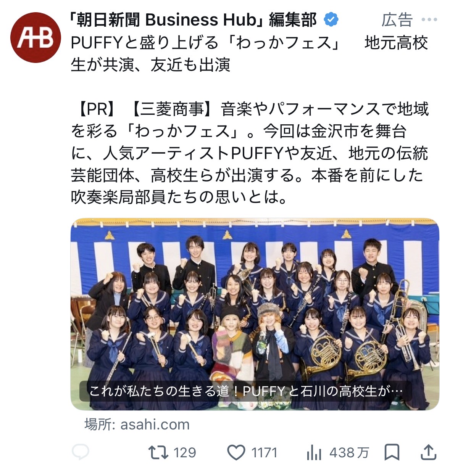Open the AHB profile avatar

[35, 37]
